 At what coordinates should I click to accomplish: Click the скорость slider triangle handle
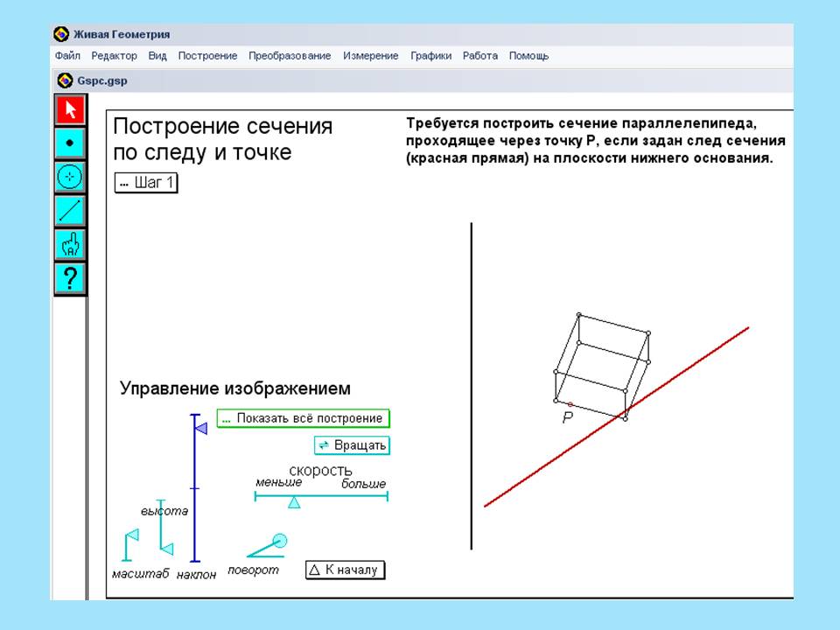(x=295, y=502)
